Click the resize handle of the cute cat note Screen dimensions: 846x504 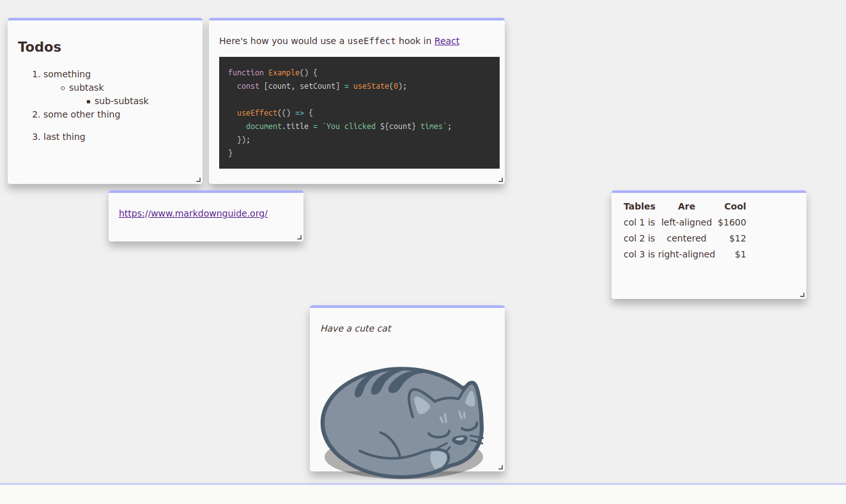click(501, 468)
